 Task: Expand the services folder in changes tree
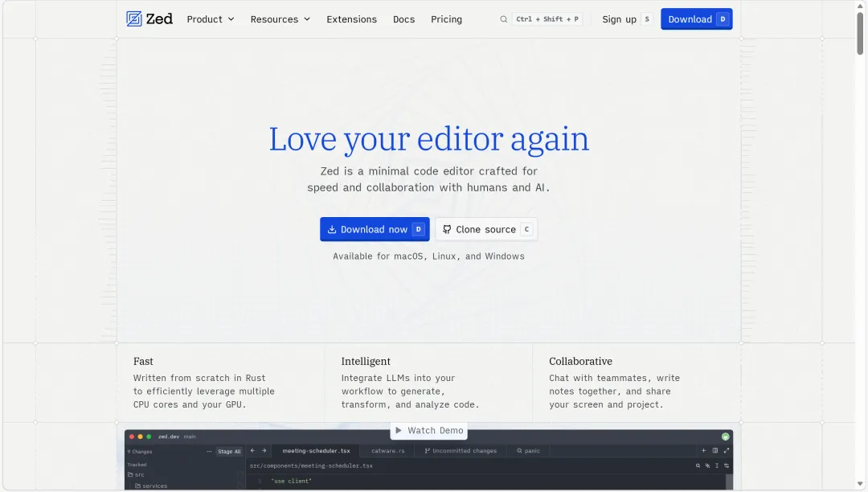pos(151,486)
